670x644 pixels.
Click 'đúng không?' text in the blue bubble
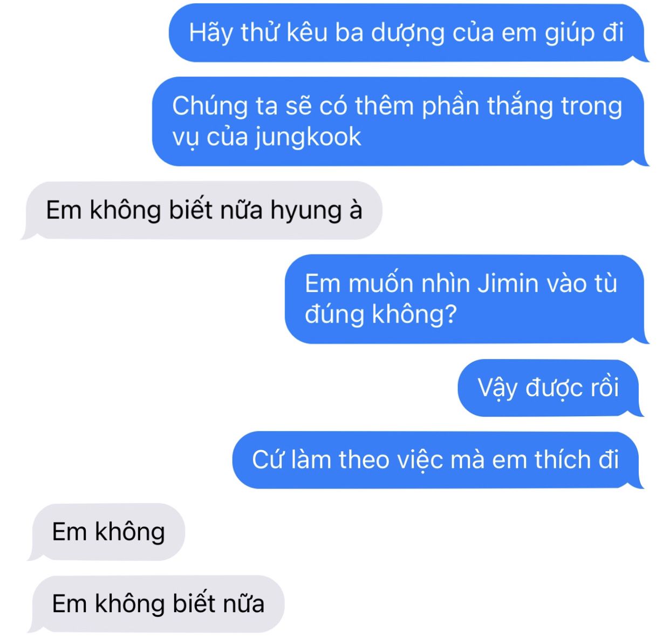tap(381, 315)
